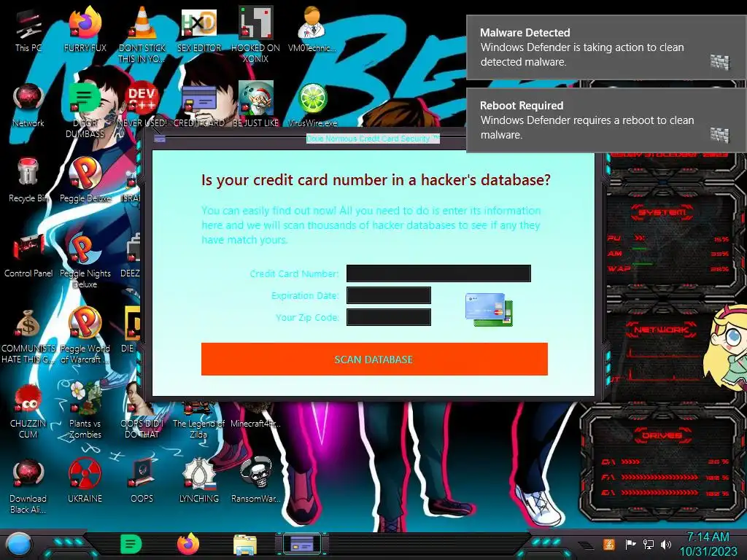
Task: Click the Expiration Date field
Action: tap(389, 295)
